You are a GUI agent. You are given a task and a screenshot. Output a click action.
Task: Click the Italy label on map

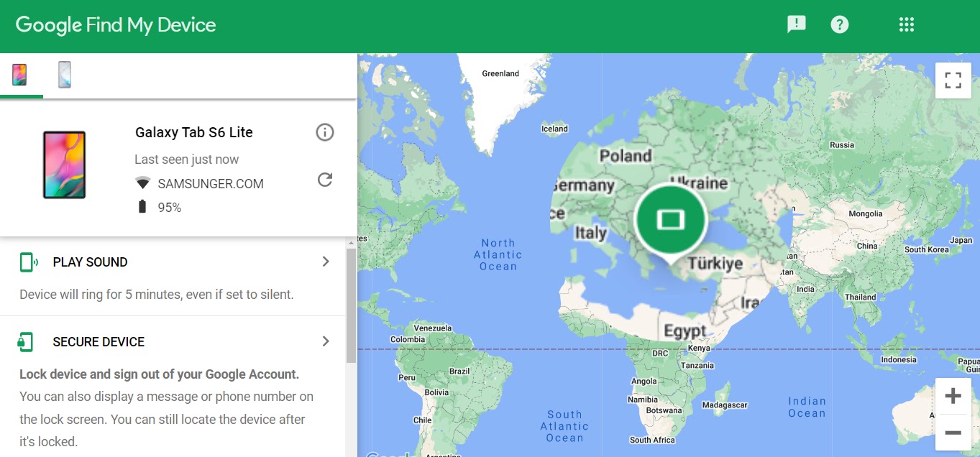pos(591,233)
